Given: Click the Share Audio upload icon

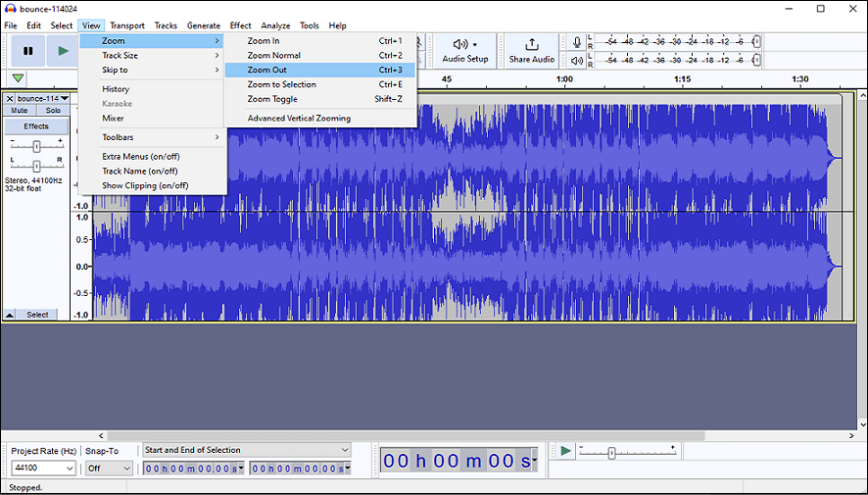Looking at the screenshot, I should pyautogui.click(x=531, y=44).
